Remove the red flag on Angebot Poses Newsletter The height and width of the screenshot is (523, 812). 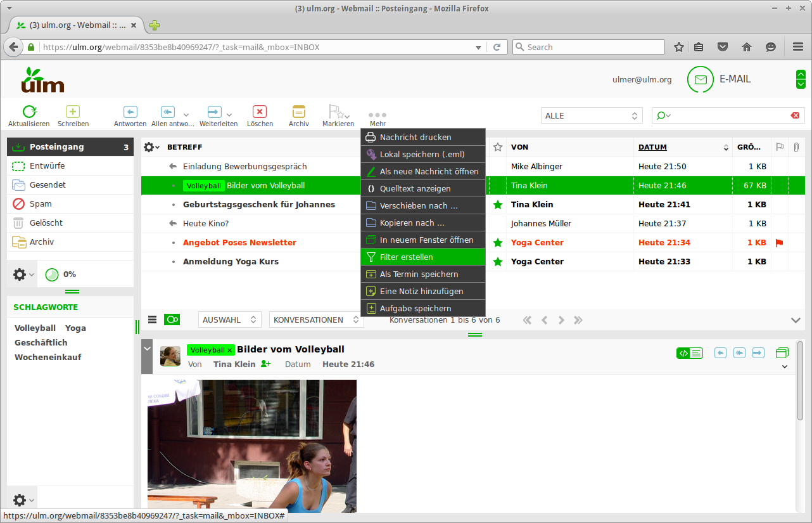point(779,243)
